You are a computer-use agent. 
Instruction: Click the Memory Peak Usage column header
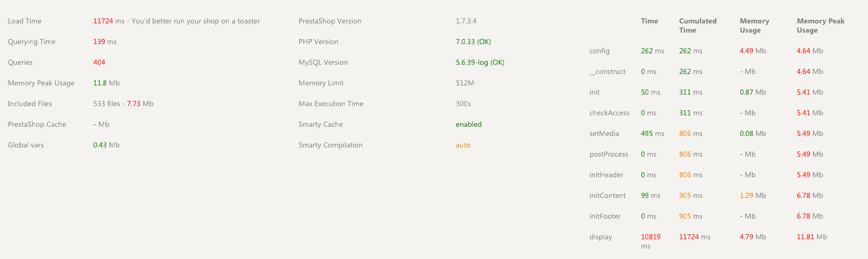pos(820,26)
